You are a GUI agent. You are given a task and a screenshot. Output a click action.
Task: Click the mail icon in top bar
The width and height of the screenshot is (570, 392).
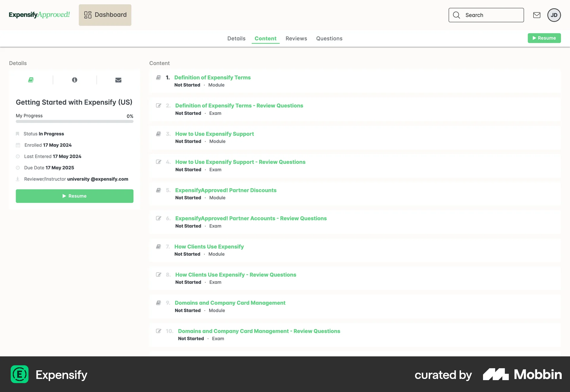[537, 15]
